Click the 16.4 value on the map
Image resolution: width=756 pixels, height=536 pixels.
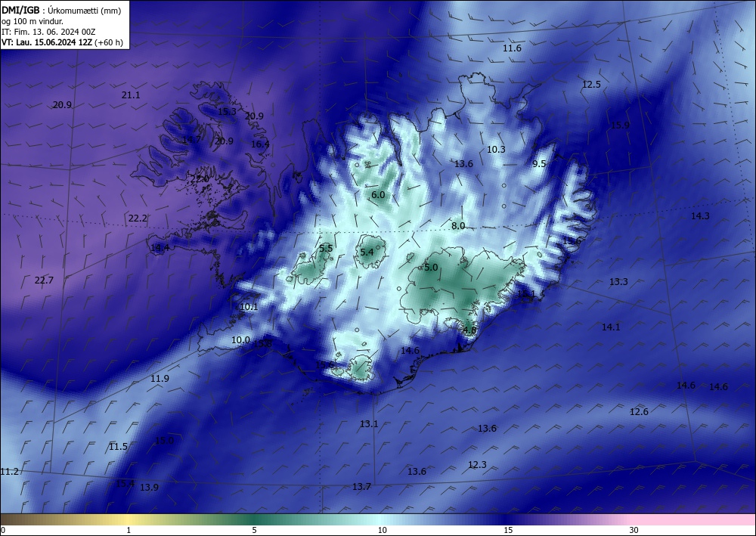pyautogui.click(x=260, y=144)
